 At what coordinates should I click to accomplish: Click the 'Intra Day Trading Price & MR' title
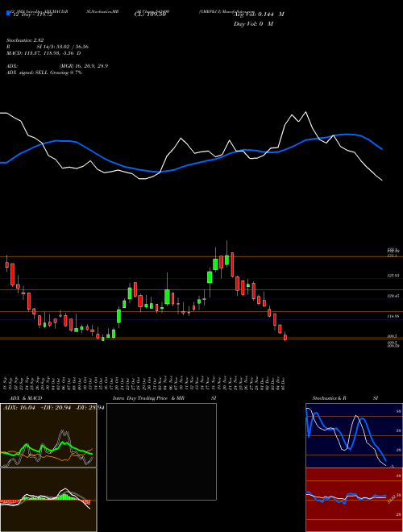pos(149,398)
